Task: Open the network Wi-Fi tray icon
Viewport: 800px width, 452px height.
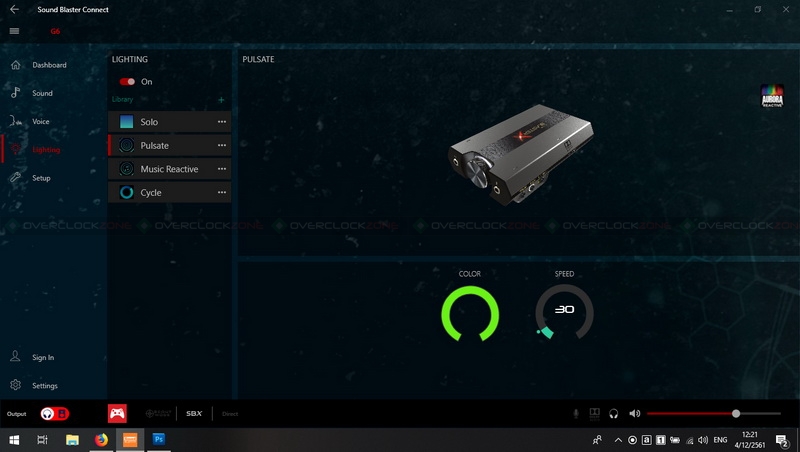Action: [x=689, y=440]
